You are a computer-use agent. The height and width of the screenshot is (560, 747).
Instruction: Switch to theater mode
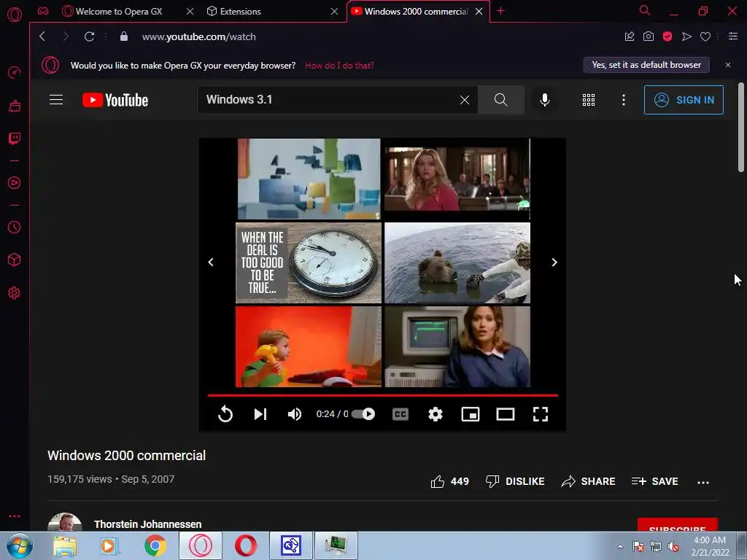click(506, 414)
